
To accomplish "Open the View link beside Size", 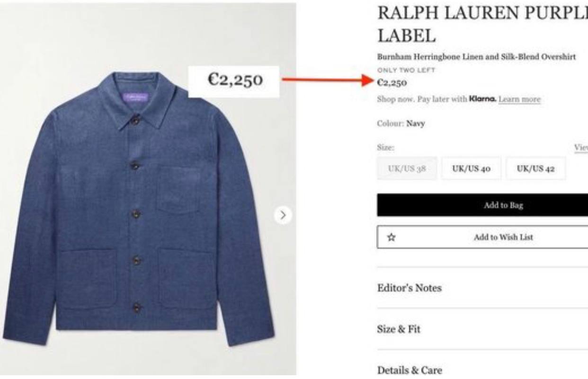I will 581,148.
